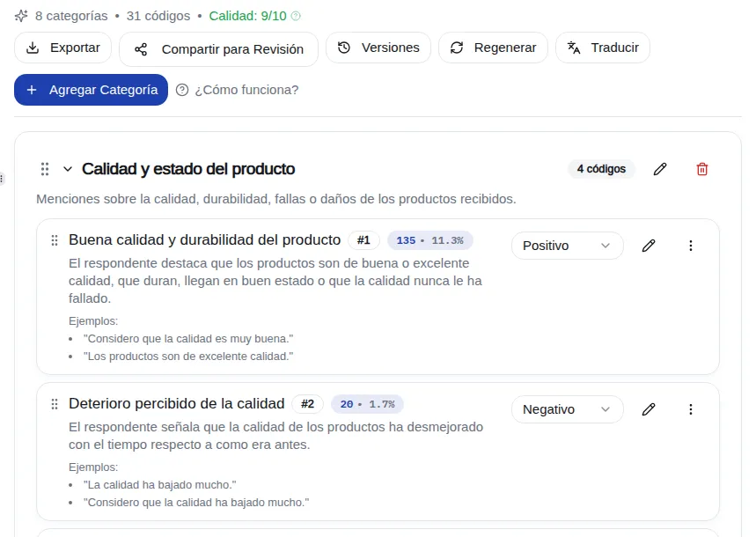Click the category description starting Menciones sobre la calidad
756x537 pixels.
(x=276, y=199)
